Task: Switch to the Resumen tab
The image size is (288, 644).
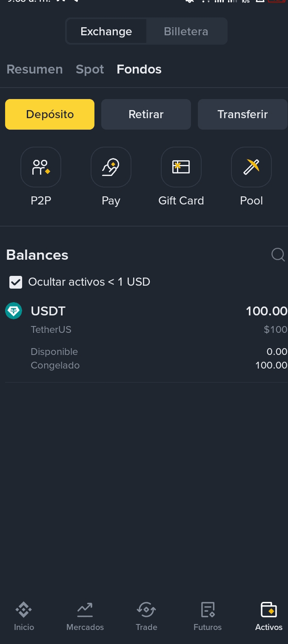Action: [x=34, y=69]
